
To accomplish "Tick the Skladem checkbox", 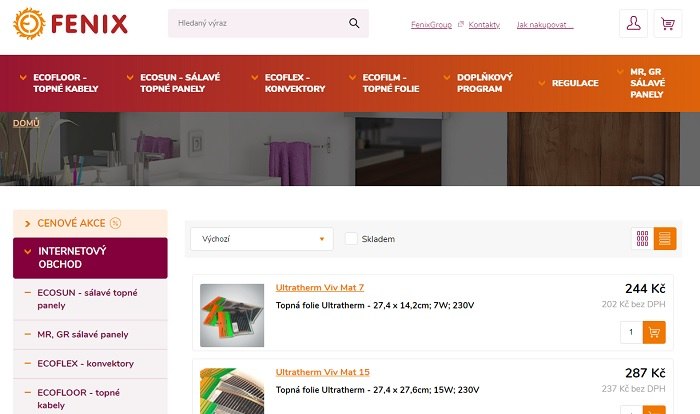I will point(351,238).
